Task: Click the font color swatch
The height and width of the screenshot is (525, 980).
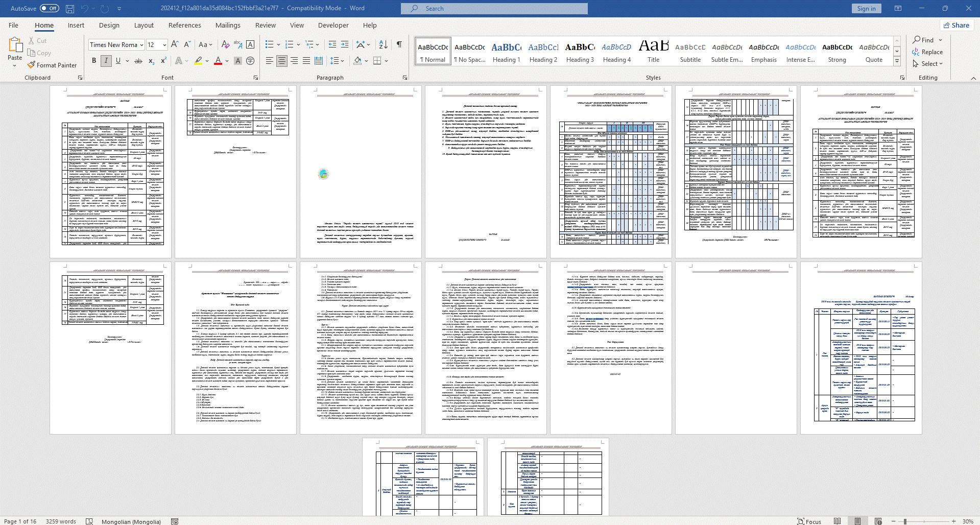Action: [x=218, y=61]
